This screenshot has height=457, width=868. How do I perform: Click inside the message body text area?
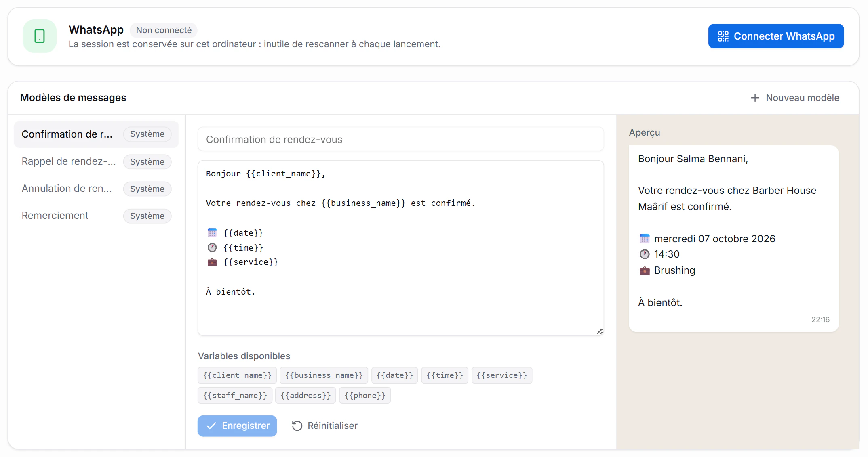tap(400, 248)
